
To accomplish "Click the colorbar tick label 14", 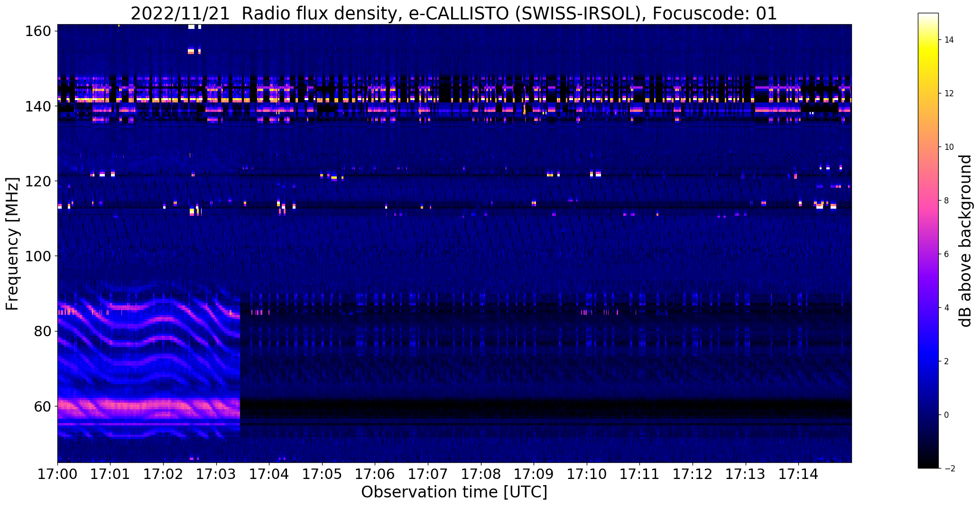I will [949, 40].
